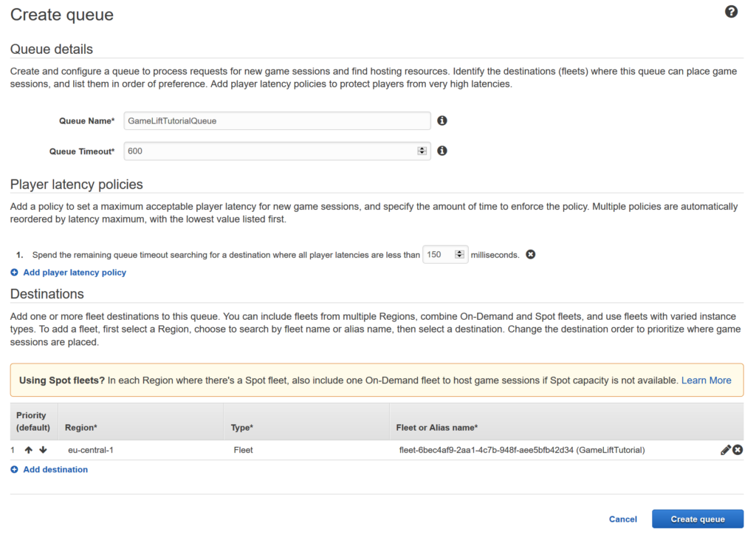The height and width of the screenshot is (560, 756).
Task: Decrease latency milliseconds with down stepper
Action: [x=459, y=257]
